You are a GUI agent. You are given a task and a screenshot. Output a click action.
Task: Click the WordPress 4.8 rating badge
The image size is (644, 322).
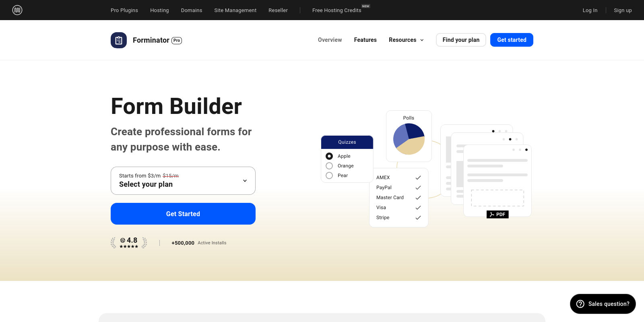coord(129,243)
